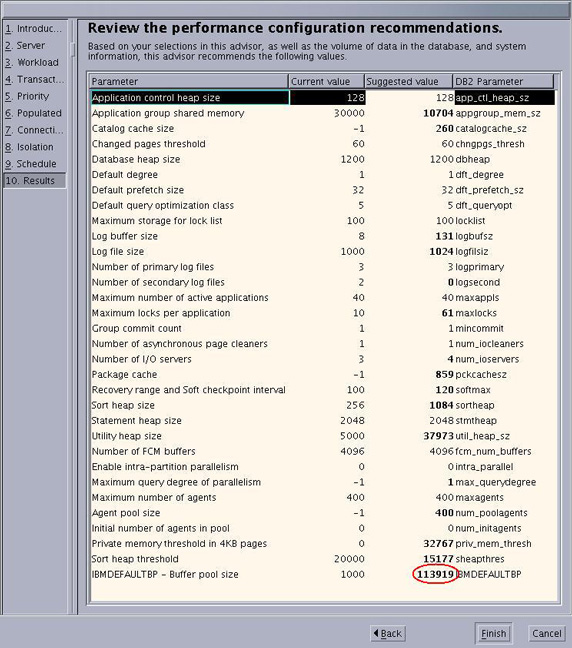Image resolution: width=572 pixels, height=648 pixels.
Task: Select the Log buffer size row
Action: pyautogui.click(x=323, y=236)
